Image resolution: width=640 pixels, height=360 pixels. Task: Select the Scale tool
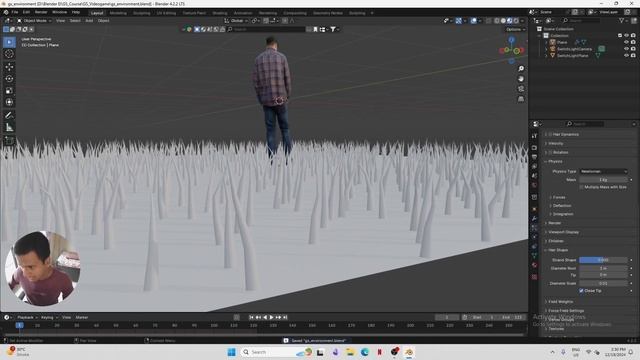pos(9,91)
